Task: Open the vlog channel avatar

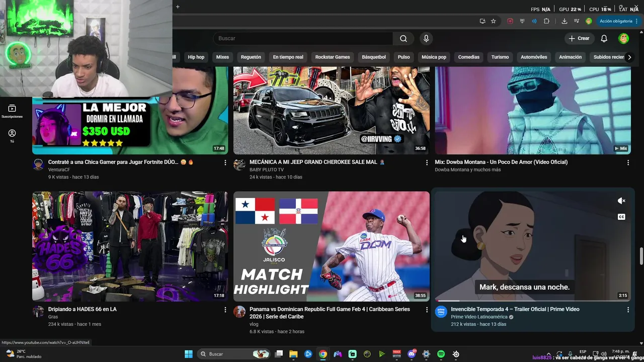Action: click(x=239, y=312)
